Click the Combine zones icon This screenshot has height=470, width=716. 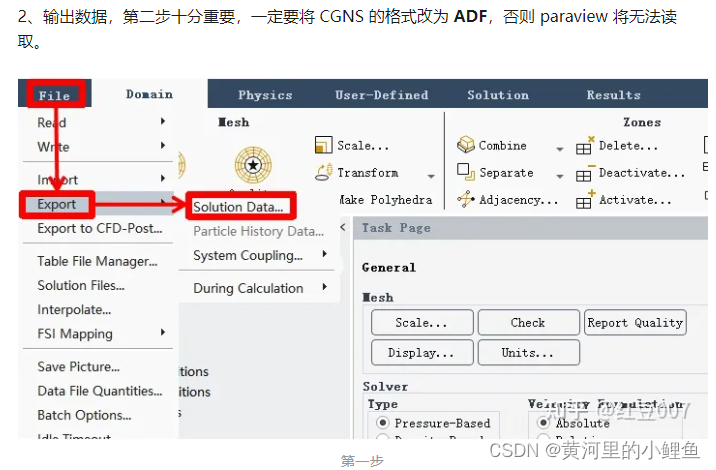coord(466,145)
